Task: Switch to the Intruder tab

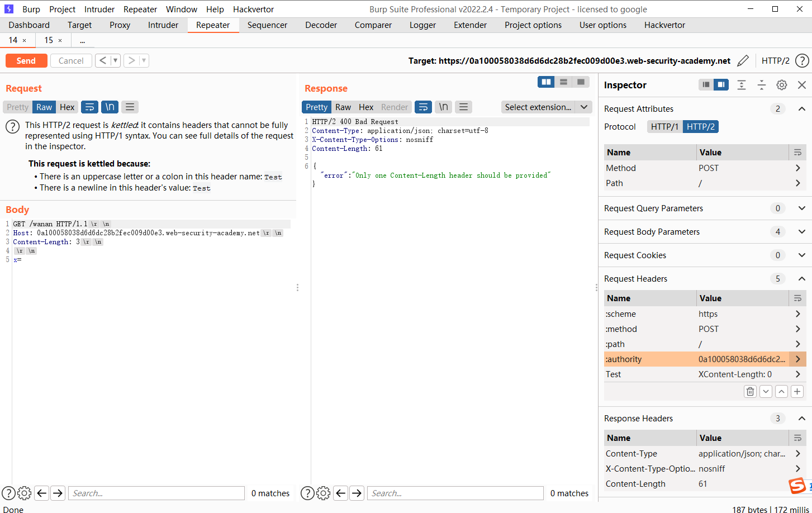Action: point(163,25)
